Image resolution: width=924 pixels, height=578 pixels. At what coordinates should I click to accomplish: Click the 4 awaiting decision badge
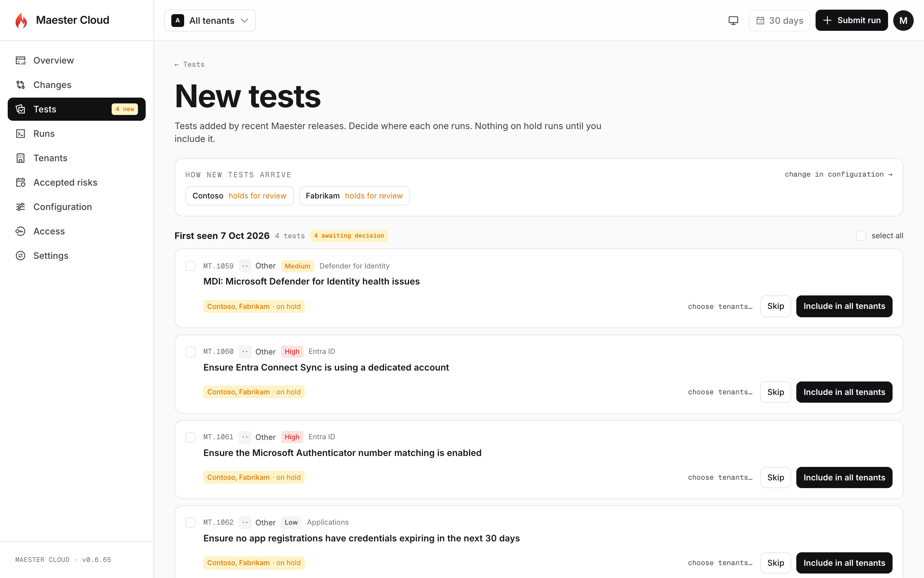click(x=349, y=236)
